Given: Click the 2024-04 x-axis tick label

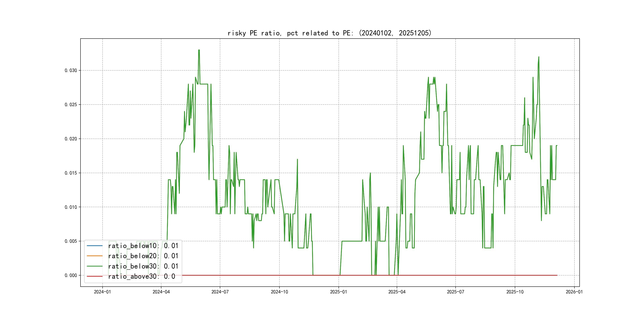Looking at the screenshot, I should point(161,292).
